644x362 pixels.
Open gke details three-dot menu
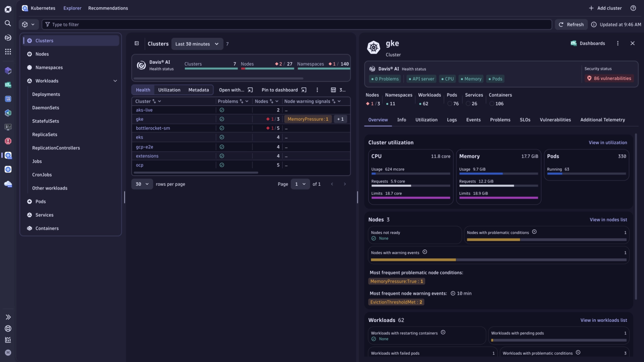(x=618, y=43)
